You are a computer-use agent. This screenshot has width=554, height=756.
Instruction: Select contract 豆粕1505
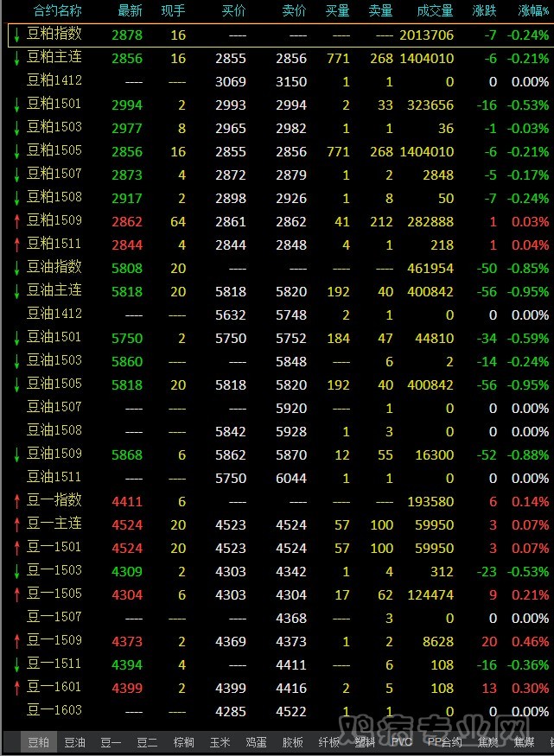pos(281,151)
